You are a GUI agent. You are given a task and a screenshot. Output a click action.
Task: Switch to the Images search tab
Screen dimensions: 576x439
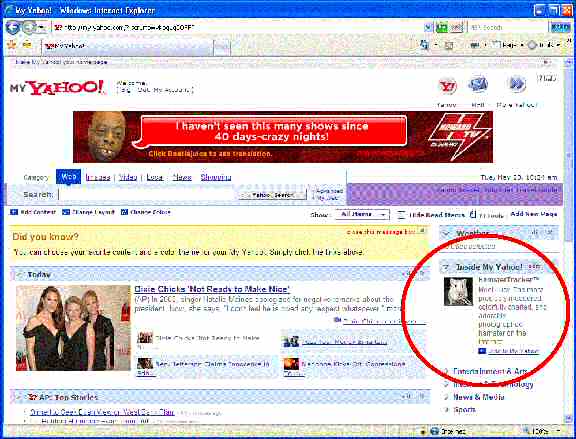98,177
